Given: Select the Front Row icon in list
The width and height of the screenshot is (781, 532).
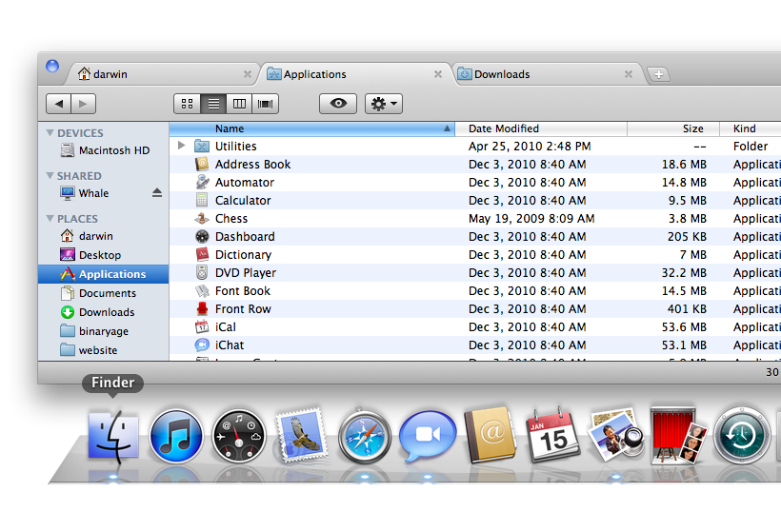Looking at the screenshot, I should point(202,308).
